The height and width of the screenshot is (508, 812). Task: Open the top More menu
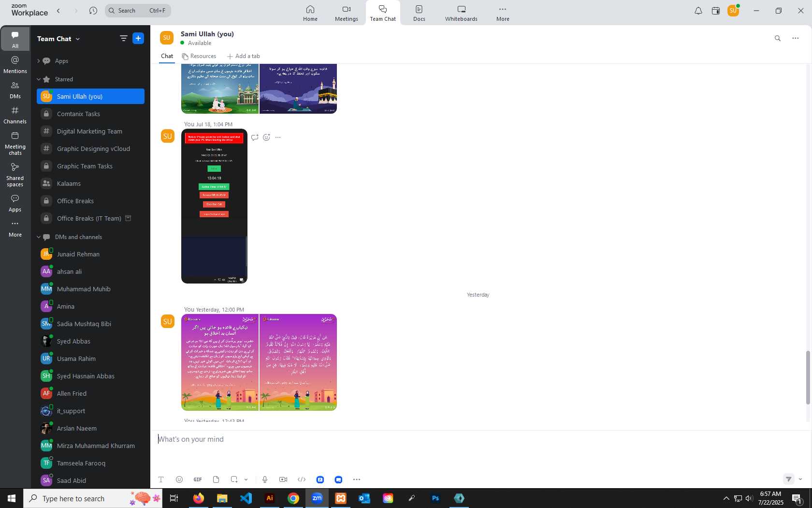(503, 13)
